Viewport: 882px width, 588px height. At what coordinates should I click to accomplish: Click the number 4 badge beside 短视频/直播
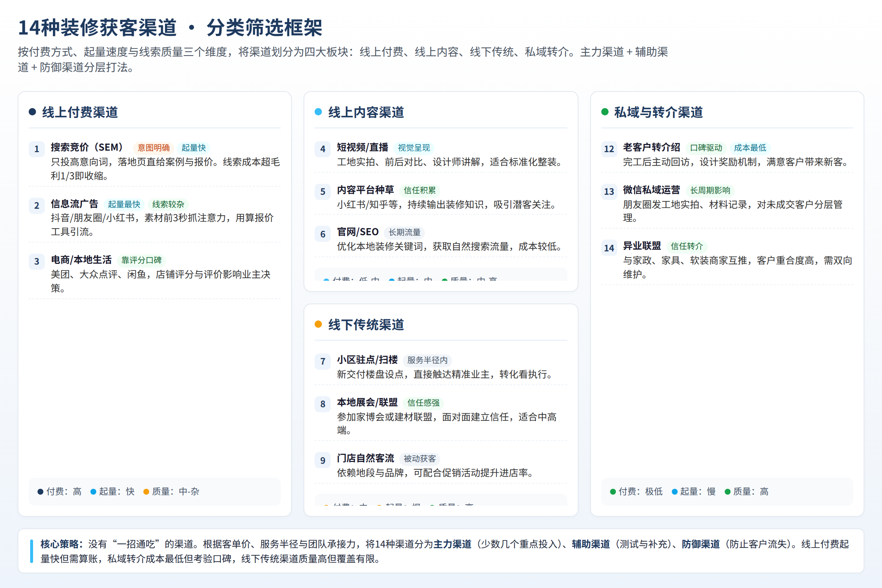tap(323, 149)
